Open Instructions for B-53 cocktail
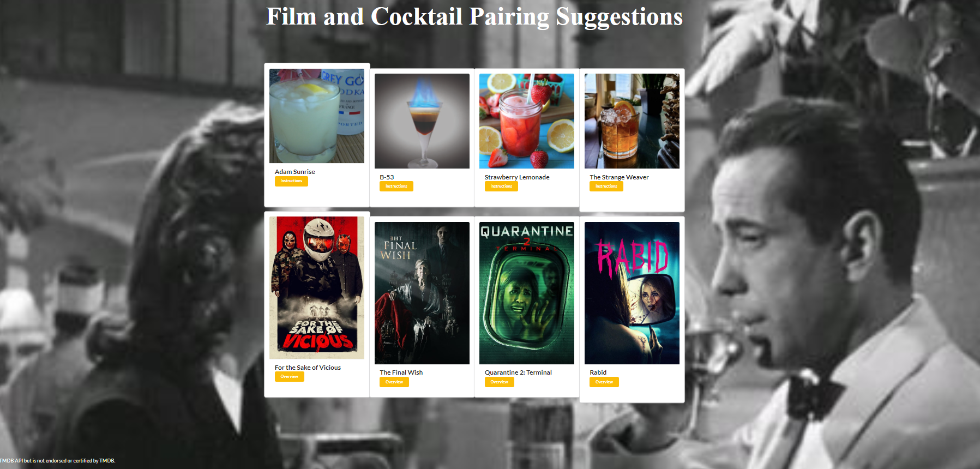Image resolution: width=980 pixels, height=469 pixels. [396, 187]
